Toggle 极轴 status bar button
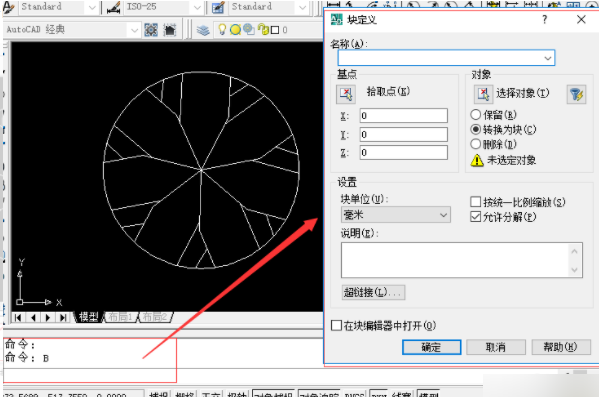Image resolution: width=599 pixels, height=397 pixels. 237,394
